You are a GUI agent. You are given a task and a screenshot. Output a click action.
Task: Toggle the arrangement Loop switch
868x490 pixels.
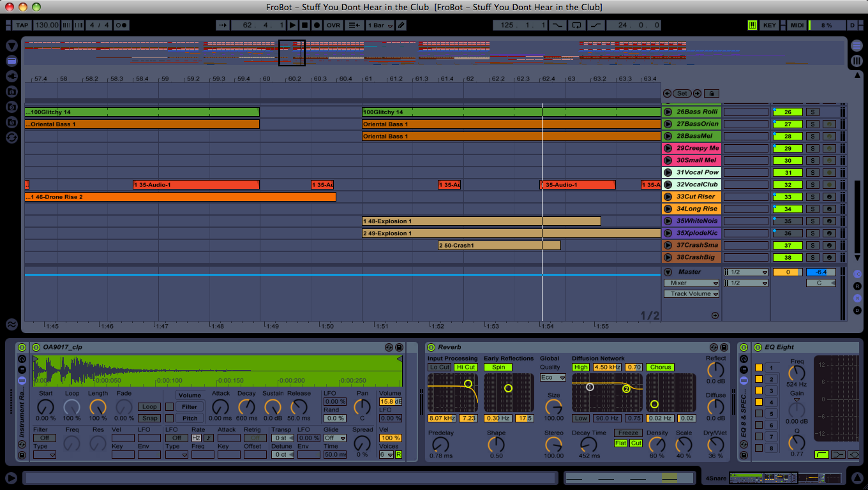pos(577,26)
